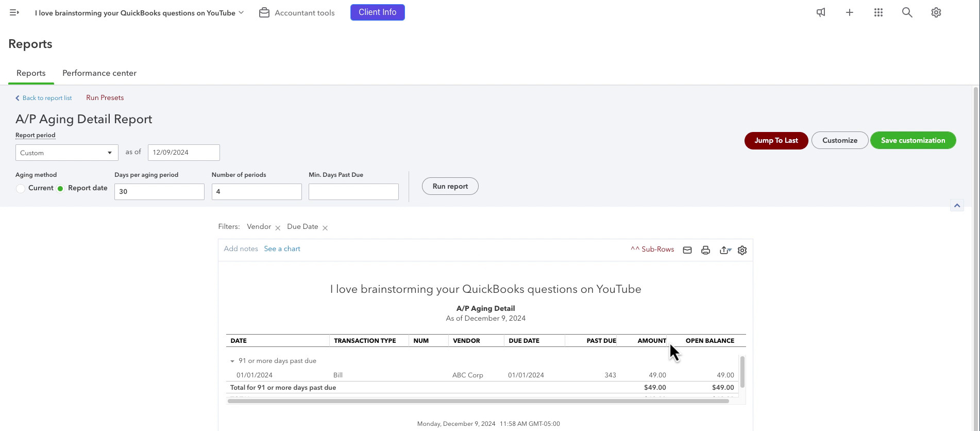Collapse the report options panel chevron
This screenshot has height=431, width=980.
(957, 205)
